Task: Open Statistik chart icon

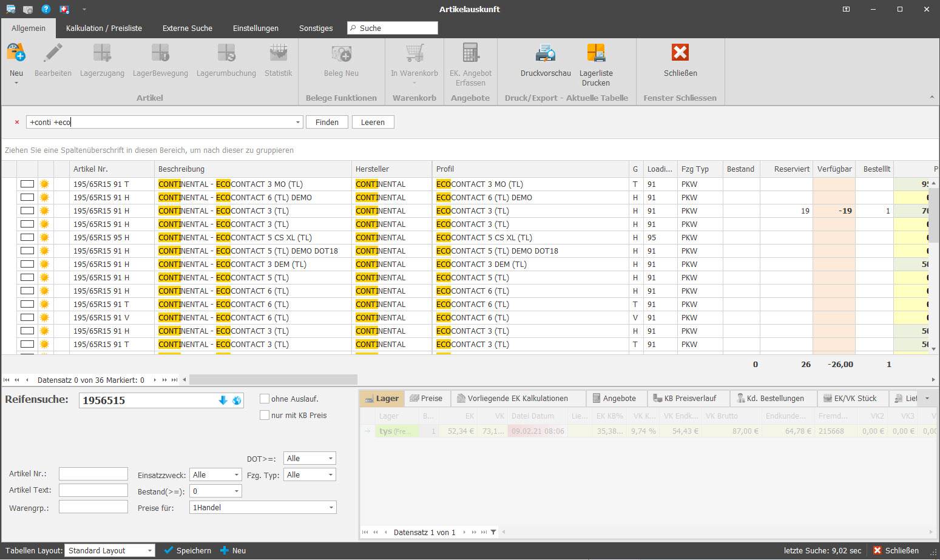Action: pyautogui.click(x=279, y=53)
